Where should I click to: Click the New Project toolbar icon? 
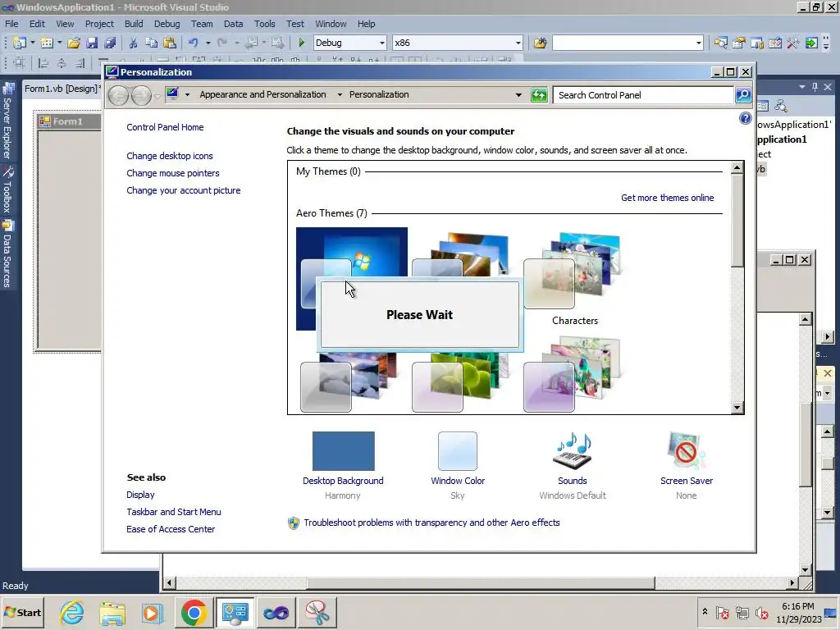[20, 43]
